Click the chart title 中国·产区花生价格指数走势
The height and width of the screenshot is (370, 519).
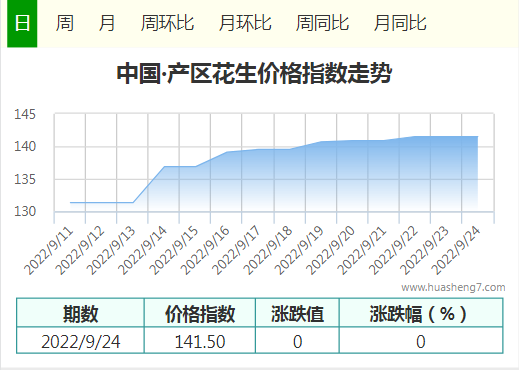254,73
